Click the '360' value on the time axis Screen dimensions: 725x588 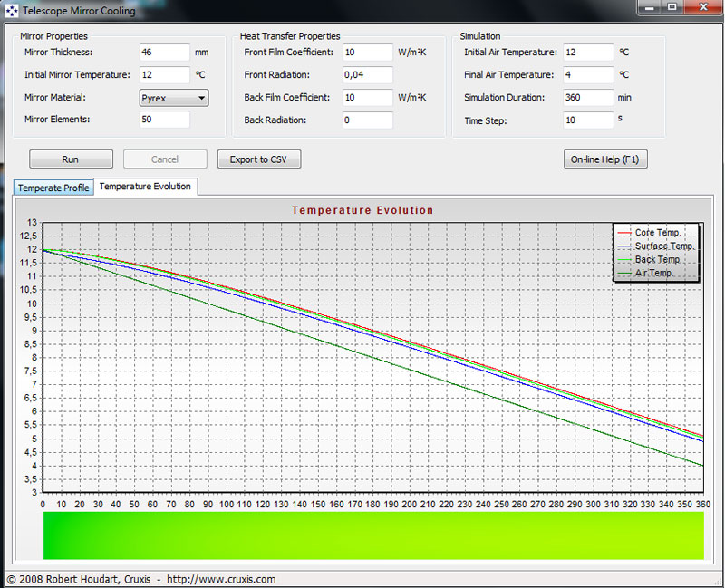tap(703, 505)
